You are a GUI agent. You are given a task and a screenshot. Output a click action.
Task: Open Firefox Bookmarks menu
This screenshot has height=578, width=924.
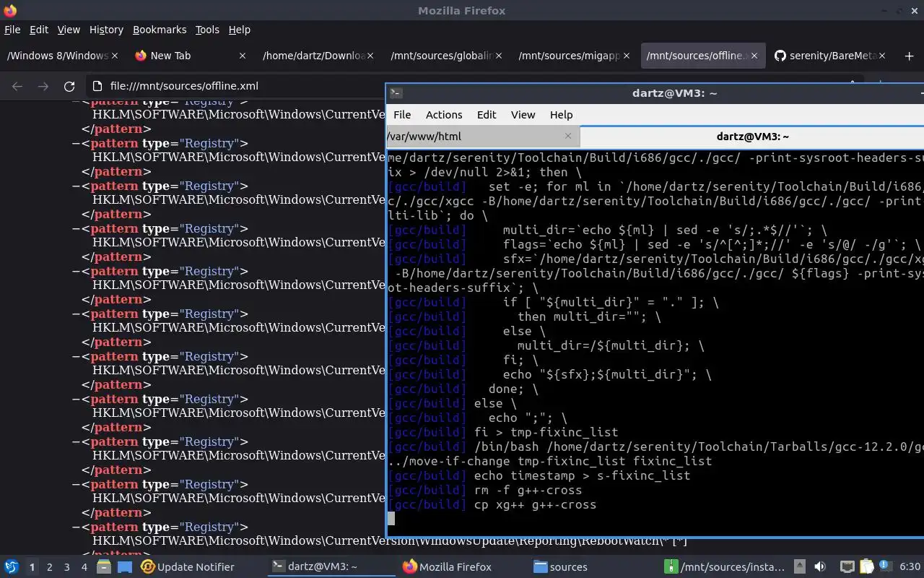(160, 30)
